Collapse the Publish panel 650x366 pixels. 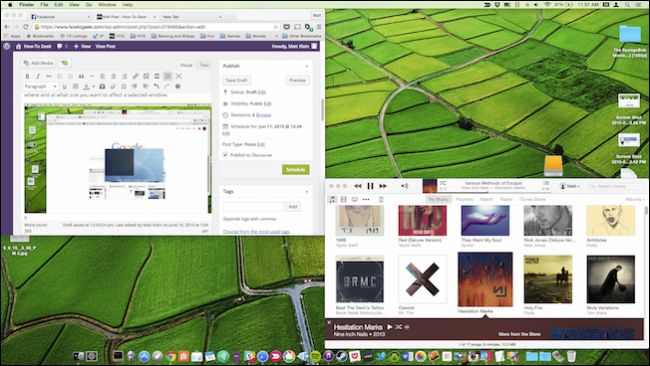pyautogui.click(x=307, y=66)
